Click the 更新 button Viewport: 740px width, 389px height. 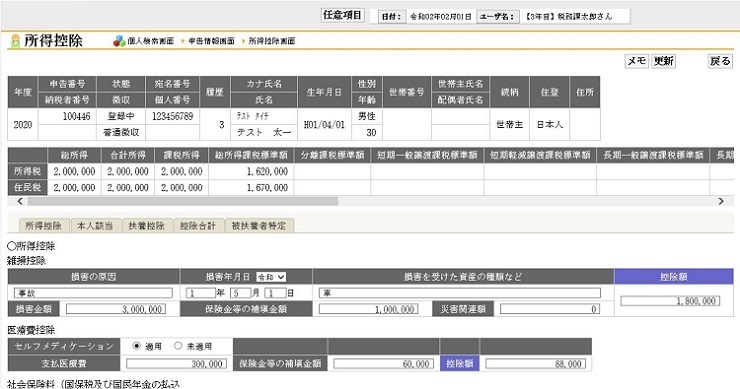point(664,61)
